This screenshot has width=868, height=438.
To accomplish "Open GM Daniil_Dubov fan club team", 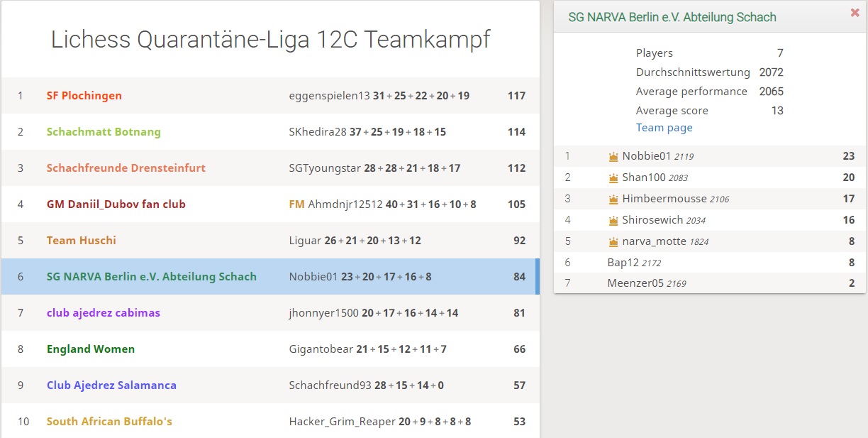I will tap(116, 204).
